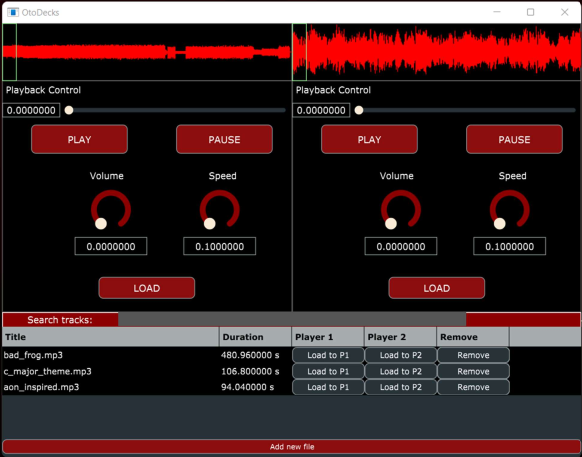The image size is (582, 457).
Task: Click the right deck LOAD button
Action: 436,288
